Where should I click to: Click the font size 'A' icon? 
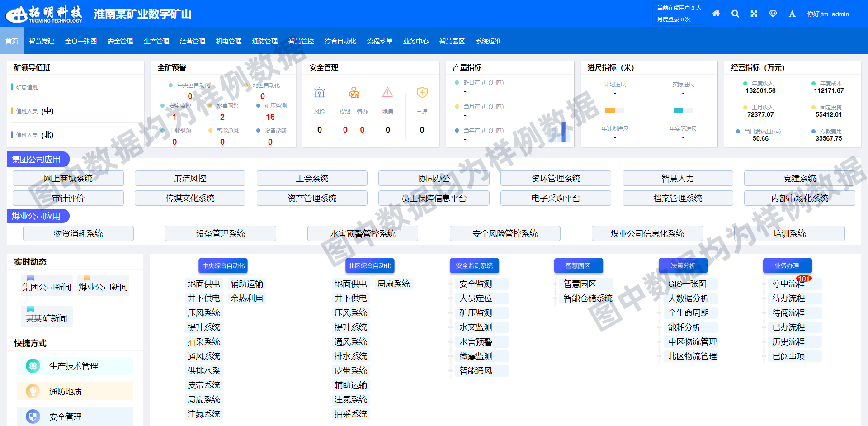[x=792, y=14]
